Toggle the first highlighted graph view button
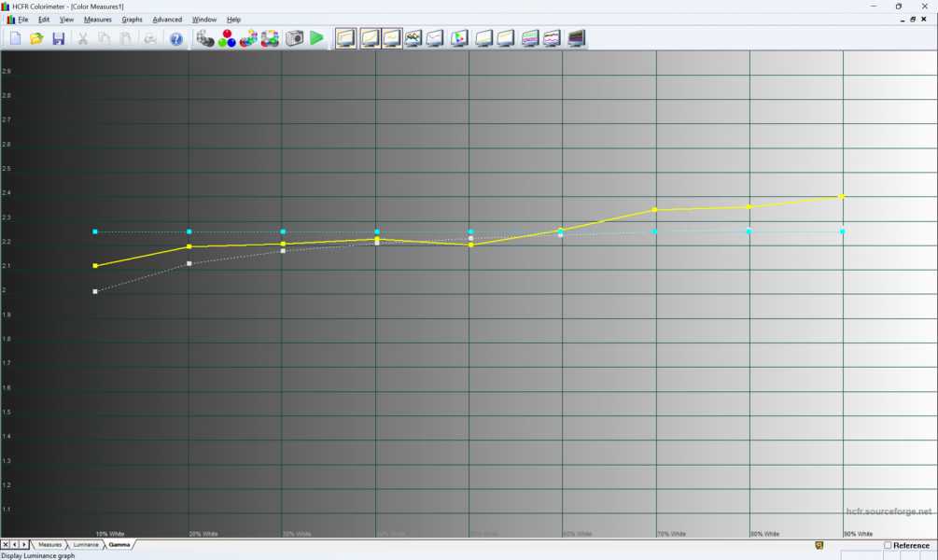938x560 pixels. tap(346, 38)
